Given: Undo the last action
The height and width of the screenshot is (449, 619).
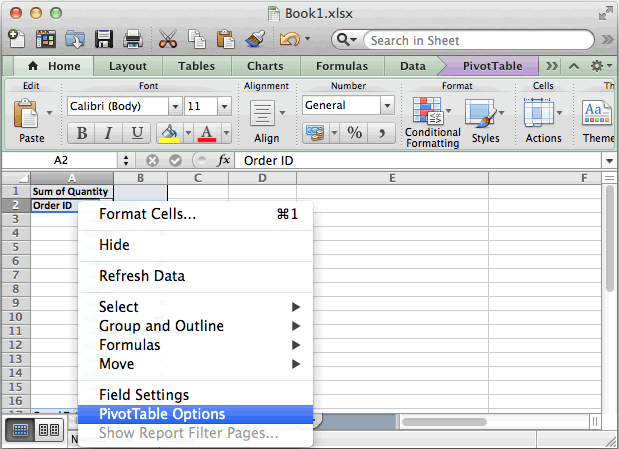Looking at the screenshot, I should click(289, 39).
